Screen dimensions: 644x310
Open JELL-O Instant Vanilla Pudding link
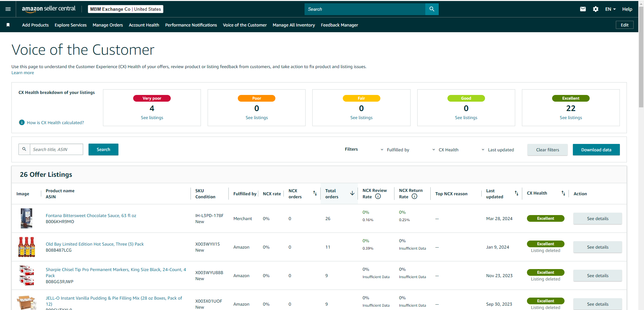click(114, 301)
